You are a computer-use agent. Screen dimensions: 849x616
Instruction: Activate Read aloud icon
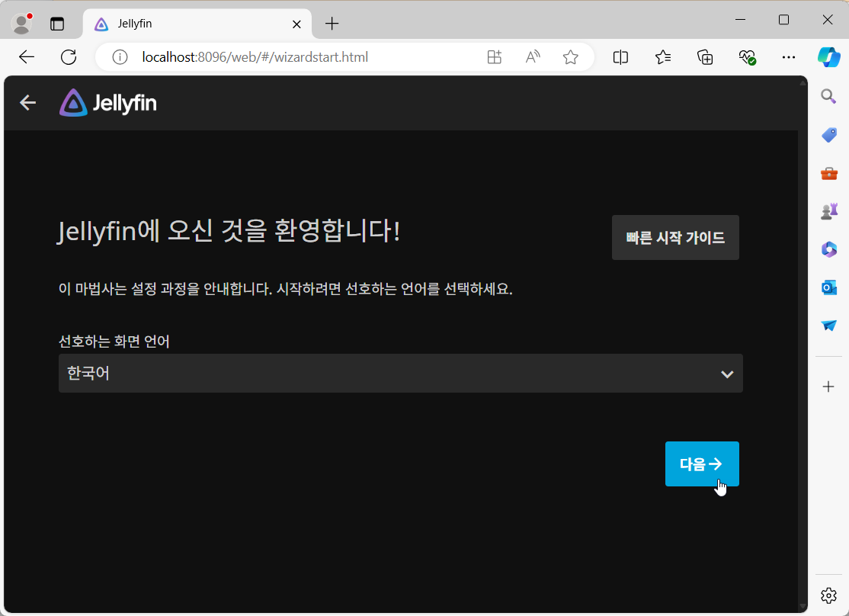pyautogui.click(x=533, y=57)
